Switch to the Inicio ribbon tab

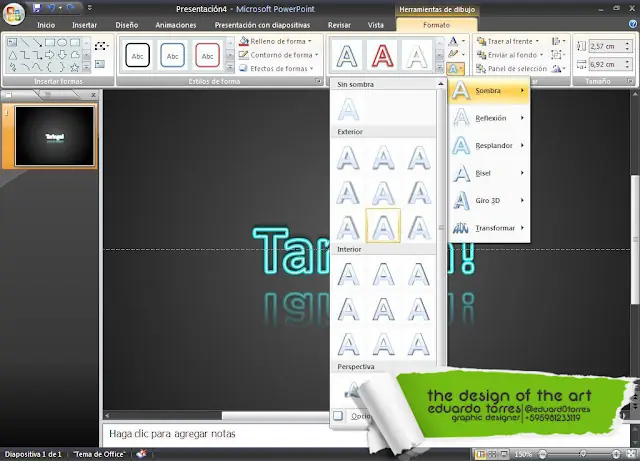tap(46, 25)
